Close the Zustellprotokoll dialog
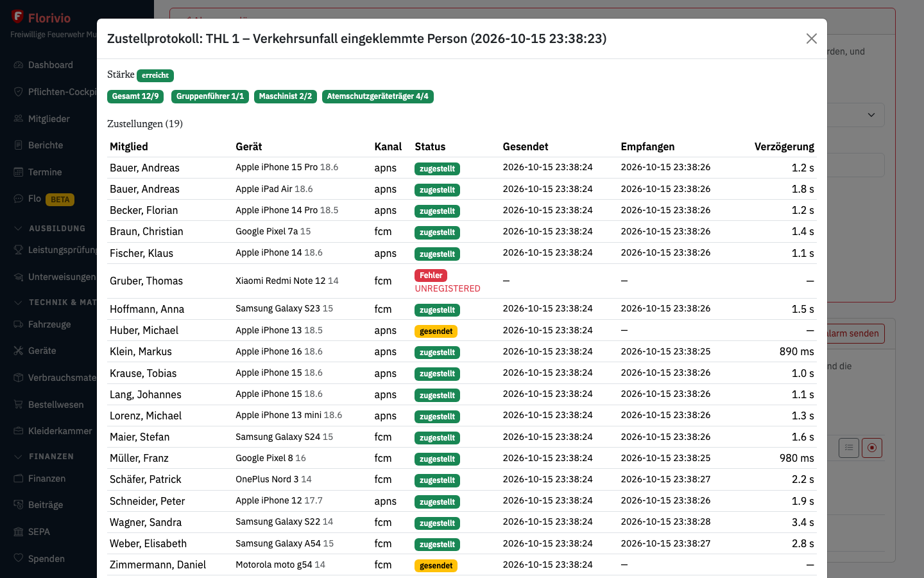Screen dimensions: 924x578 pyautogui.click(x=812, y=39)
